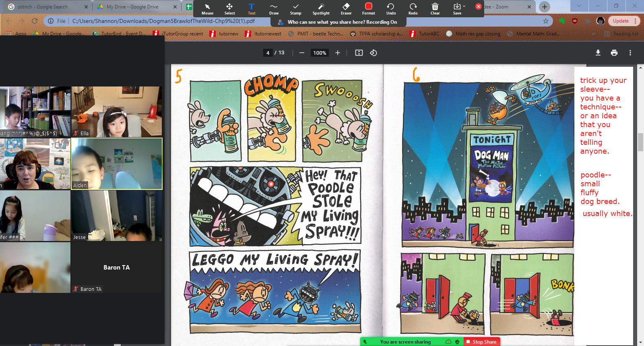Screen dimensions: 644x346
Task: Click the PDF vertical scrollbar thumb
Action: tap(640, 142)
